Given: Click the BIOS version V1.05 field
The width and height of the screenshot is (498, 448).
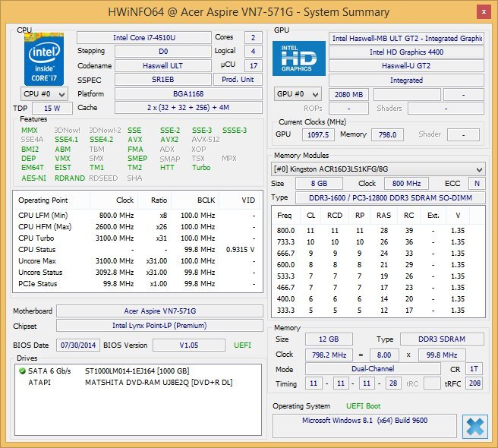Looking at the screenshot, I should 189,345.
